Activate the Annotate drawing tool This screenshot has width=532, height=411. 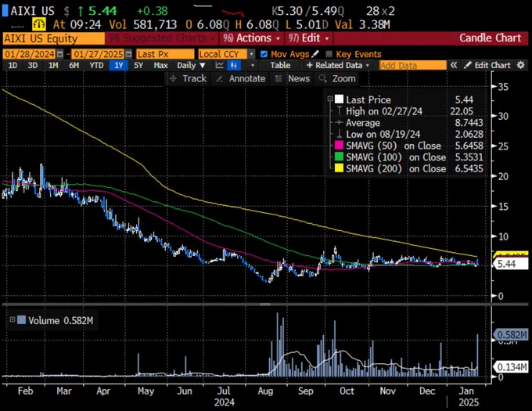point(240,79)
